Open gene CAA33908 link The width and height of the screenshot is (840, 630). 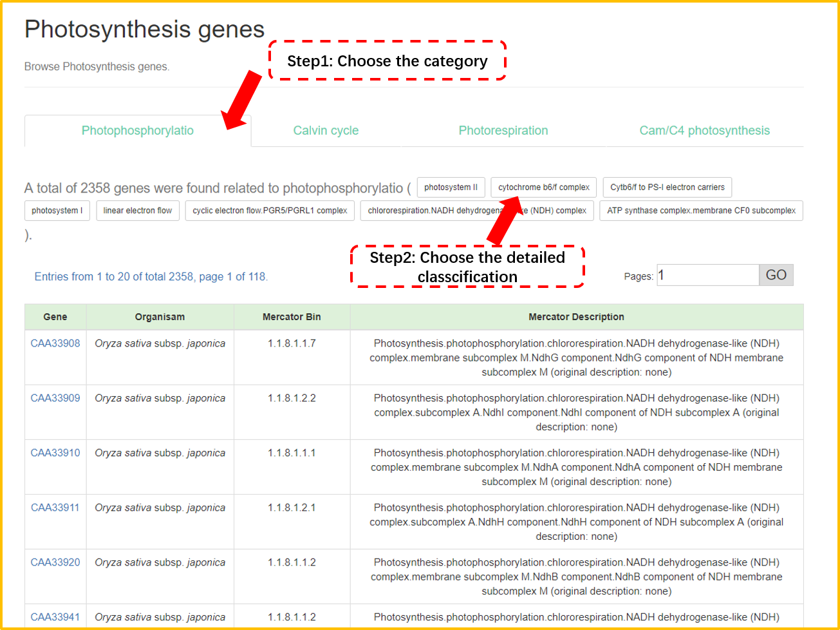tap(55, 343)
